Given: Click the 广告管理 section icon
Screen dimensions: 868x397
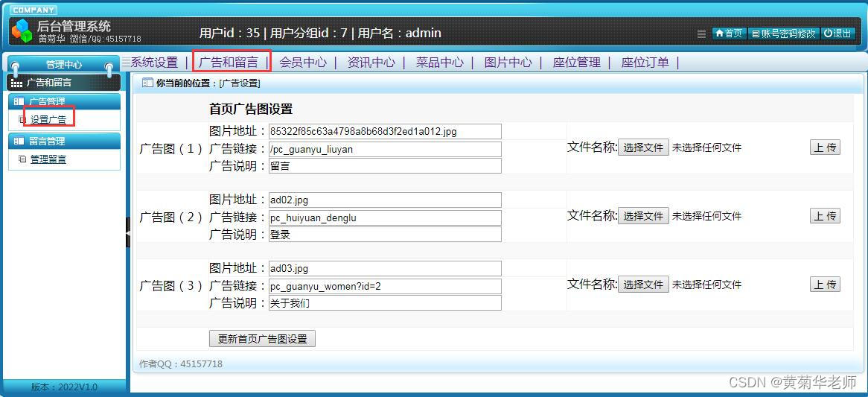Looking at the screenshot, I should click(x=19, y=101).
